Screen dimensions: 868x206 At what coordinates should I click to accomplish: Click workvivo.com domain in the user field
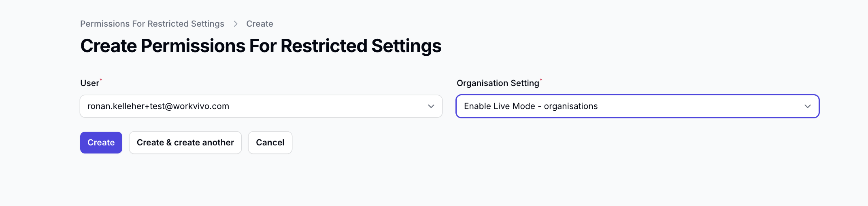tap(201, 106)
